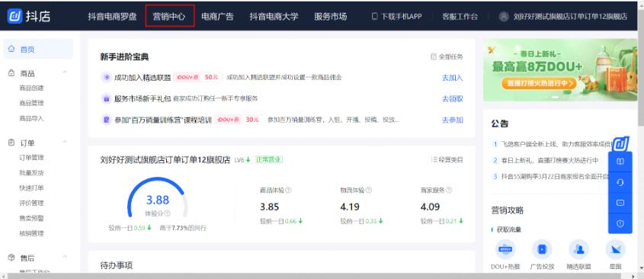Viewport: 644px width, 279px height.
Task: Click the floating book guide icon
Action: [620, 162]
